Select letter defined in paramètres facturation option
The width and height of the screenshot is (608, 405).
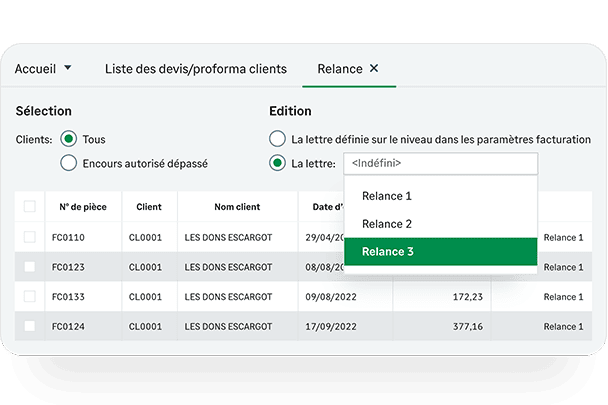277,140
